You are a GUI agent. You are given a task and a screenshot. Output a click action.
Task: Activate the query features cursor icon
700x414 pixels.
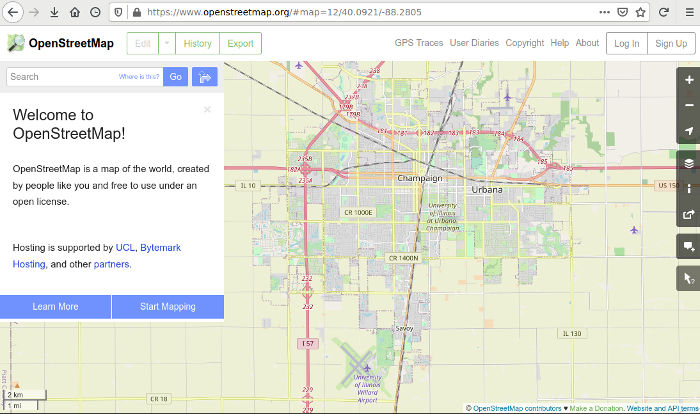point(689,279)
